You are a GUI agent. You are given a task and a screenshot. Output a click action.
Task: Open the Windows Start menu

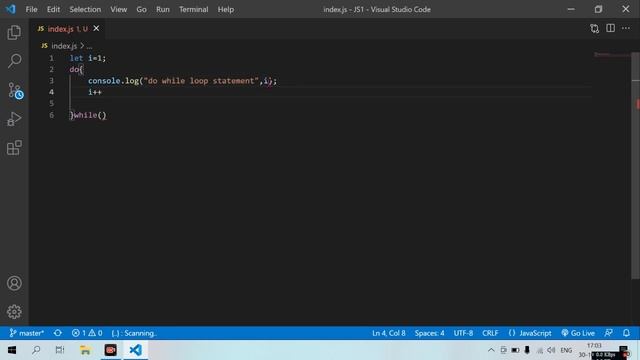12,350
